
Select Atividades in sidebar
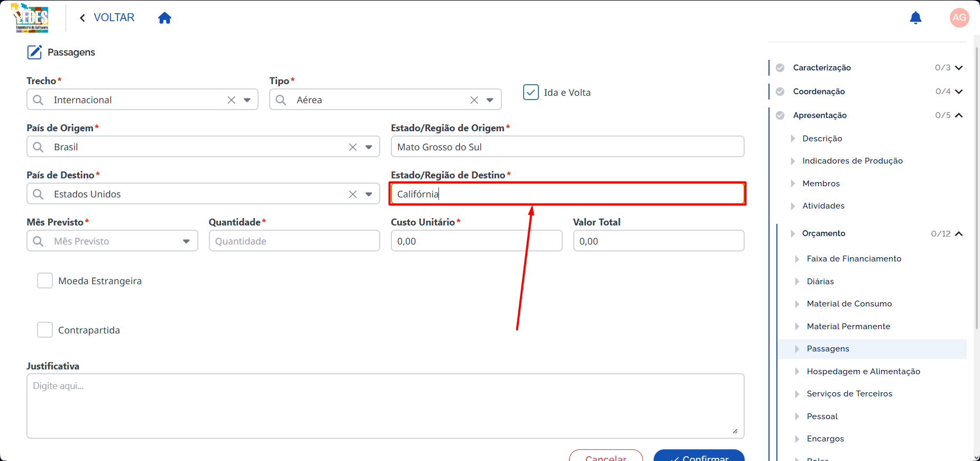pyautogui.click(x=823, y=206)
